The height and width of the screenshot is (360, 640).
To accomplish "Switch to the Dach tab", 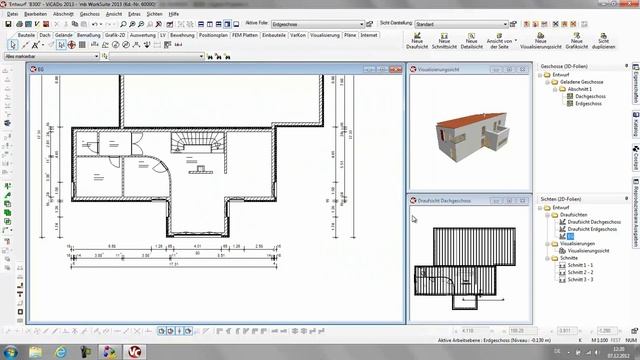I will pos(45,35).
